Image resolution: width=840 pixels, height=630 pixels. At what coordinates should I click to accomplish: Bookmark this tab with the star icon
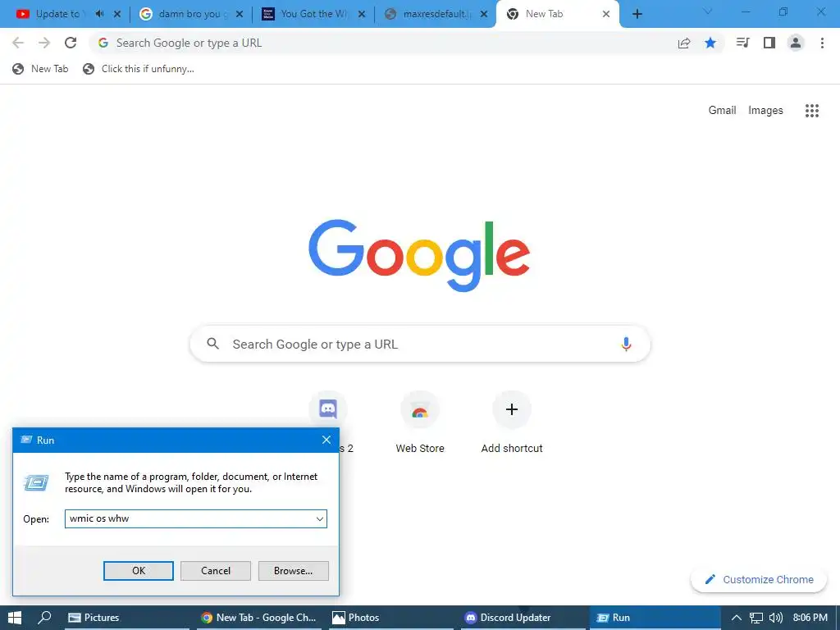[x=710, y=43]
